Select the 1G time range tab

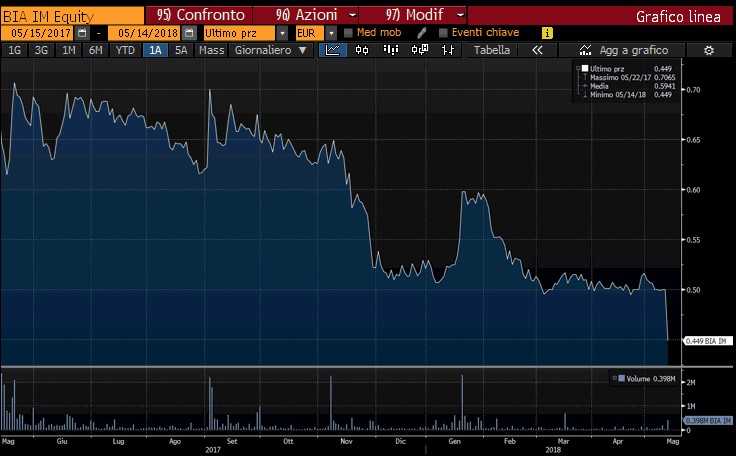click(x=15, y=50)
